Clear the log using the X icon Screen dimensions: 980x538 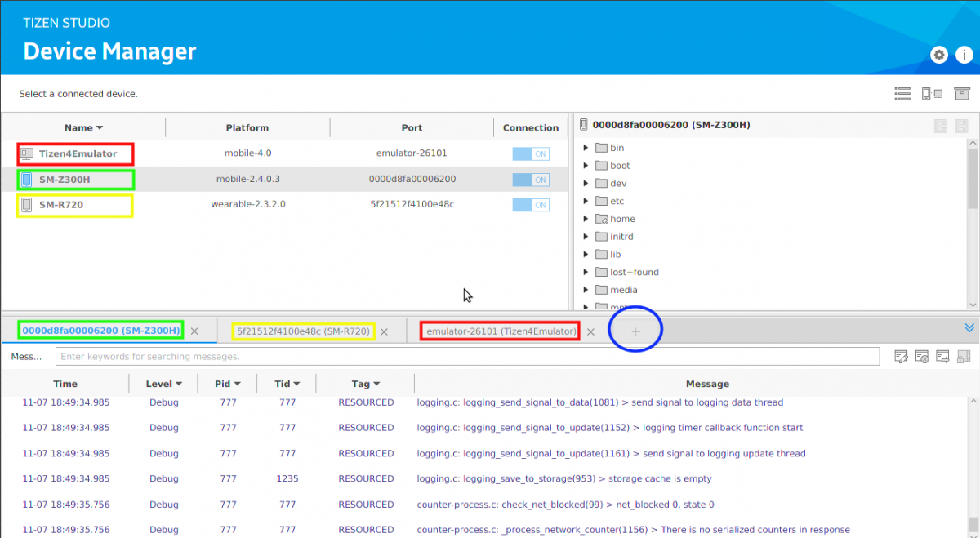[922, 357]
